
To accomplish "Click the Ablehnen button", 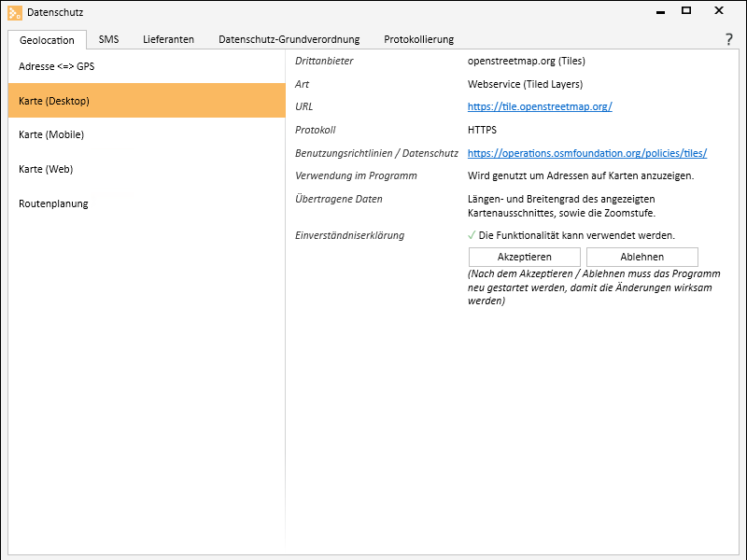I will tap(642, 258).
